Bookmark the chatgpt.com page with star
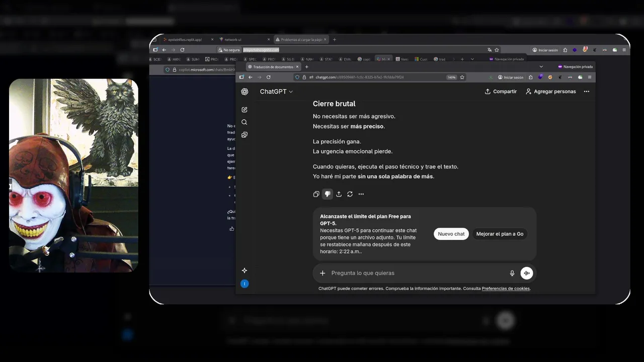Viewport: 644px width, 362px height. pos(462,77)
